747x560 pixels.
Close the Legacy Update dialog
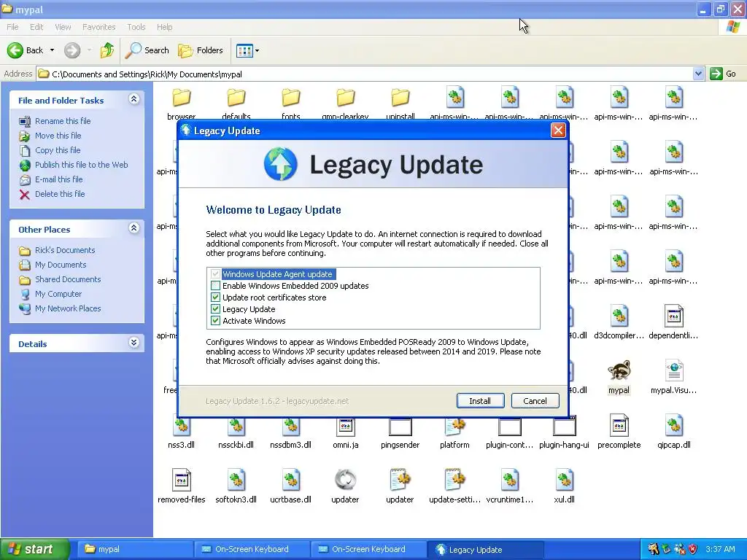(x=558, y=131)
